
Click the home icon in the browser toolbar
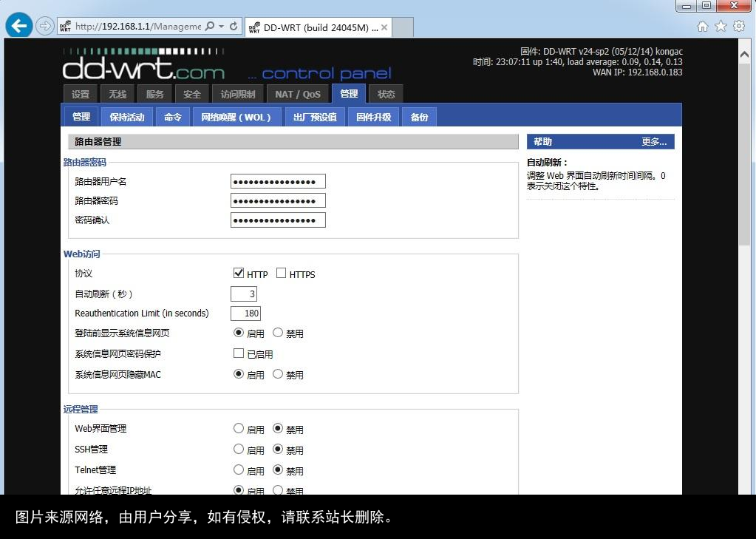click(701, 25)
